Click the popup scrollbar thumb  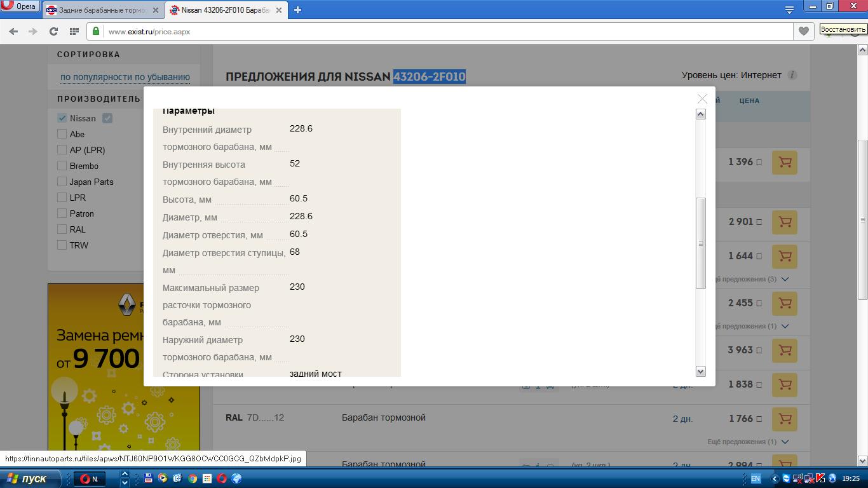701,243
